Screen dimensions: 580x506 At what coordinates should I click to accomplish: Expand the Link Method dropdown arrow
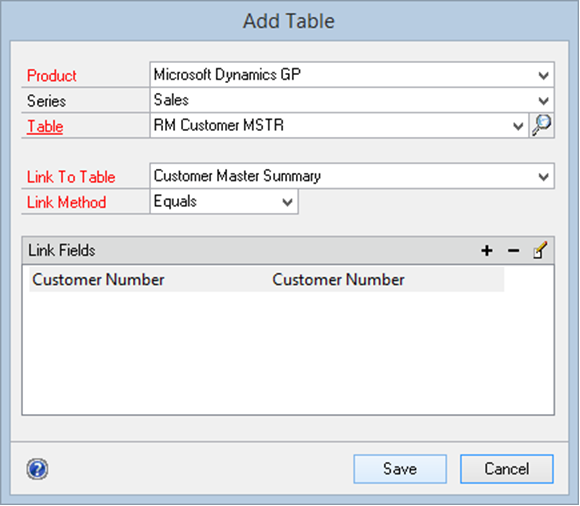[x=287, y=202]
